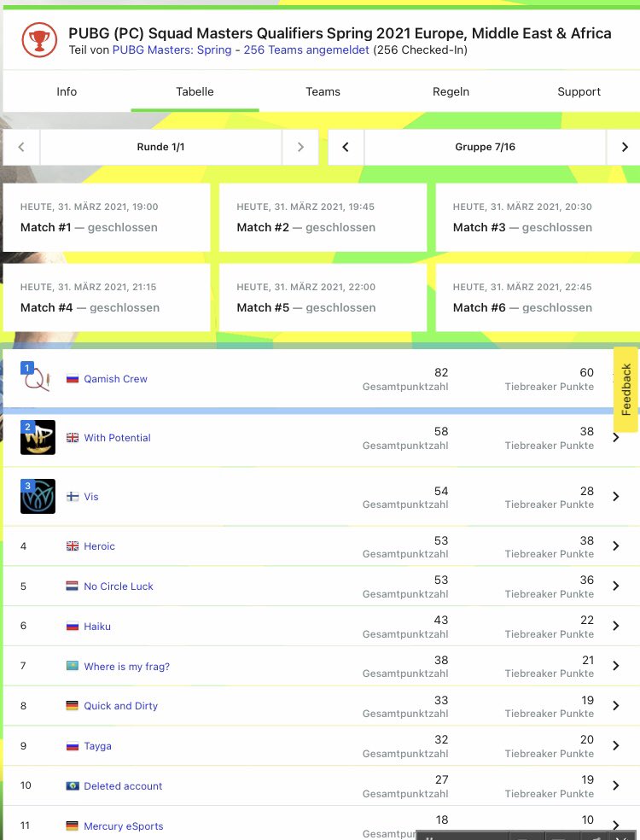
Task: Open Mercury eSports team page
Action: tap(124, 826)
